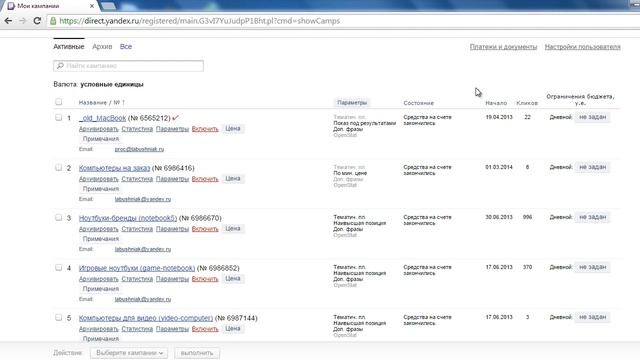
Task: Toggle the select-all campaigns checkbox in header
Action: 58,102
